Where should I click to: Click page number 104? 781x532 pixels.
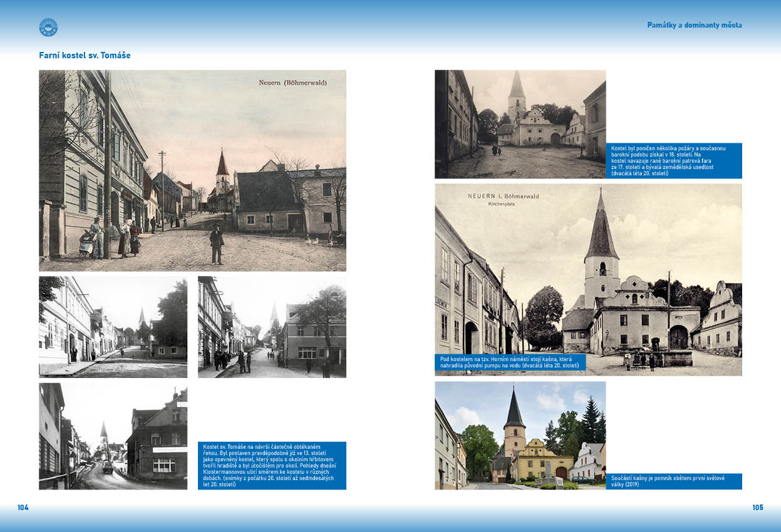coord(23,508)
